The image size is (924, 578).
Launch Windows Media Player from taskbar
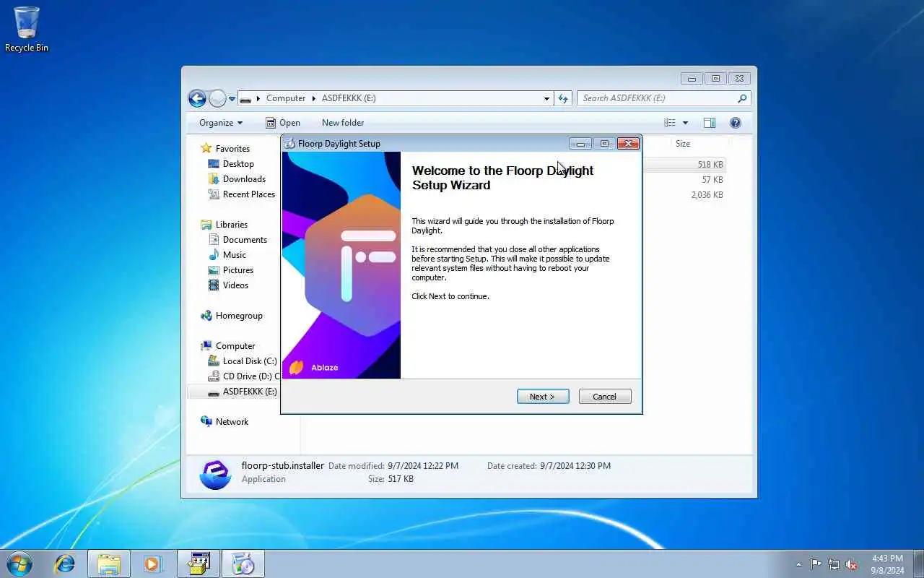click(x=153, y=564)
